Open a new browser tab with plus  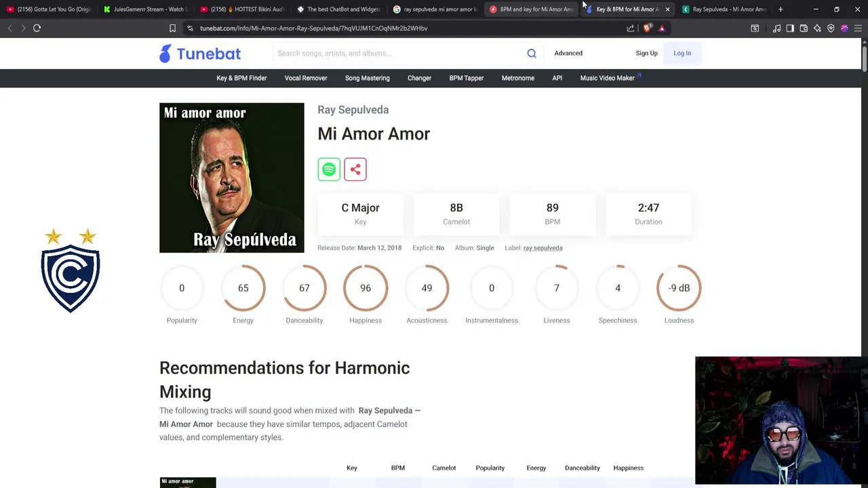[781, 9]
